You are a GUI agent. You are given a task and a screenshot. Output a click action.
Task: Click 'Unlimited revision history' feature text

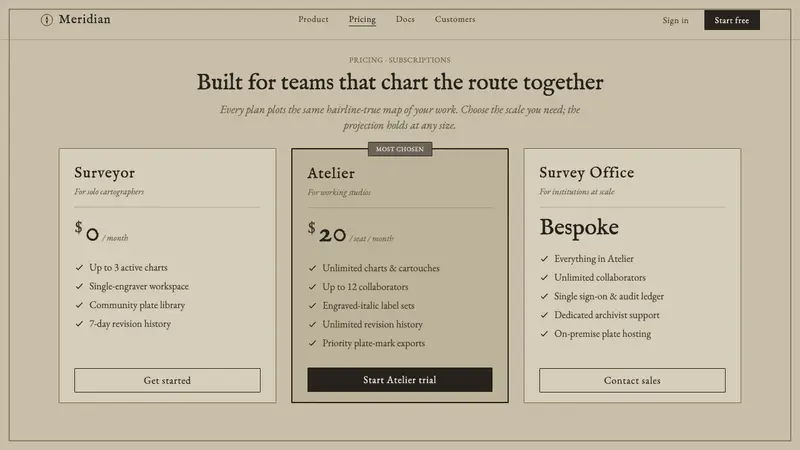[372, 324]
